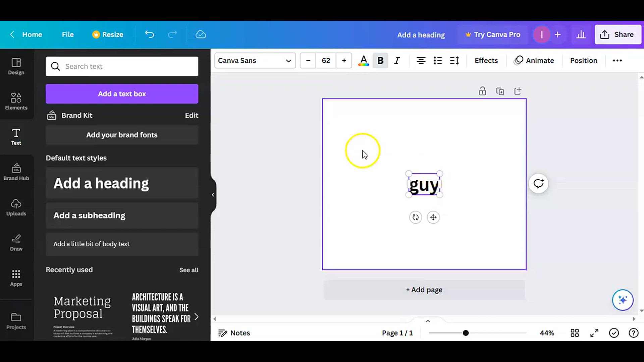The width and height of the screenshot is (644, 362).
Task: Go back to Home
Action: point(26,35)
